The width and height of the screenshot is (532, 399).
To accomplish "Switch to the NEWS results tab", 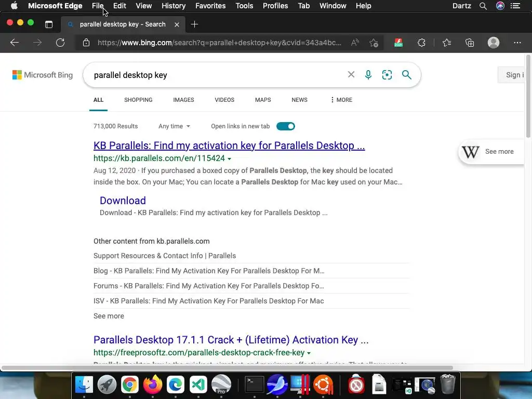I will pyautogui.click(x=299, y=100).
